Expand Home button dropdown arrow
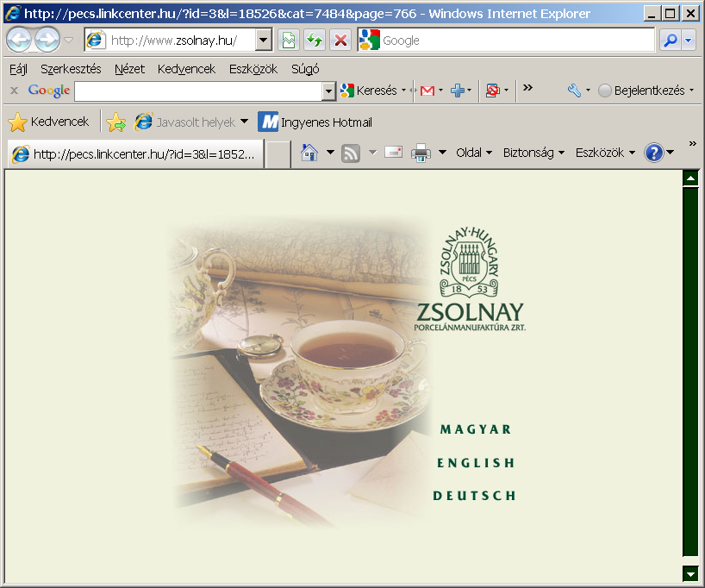The height and width of the screenshot is (588, 705). pyautogui.click(x=330, y=153)
